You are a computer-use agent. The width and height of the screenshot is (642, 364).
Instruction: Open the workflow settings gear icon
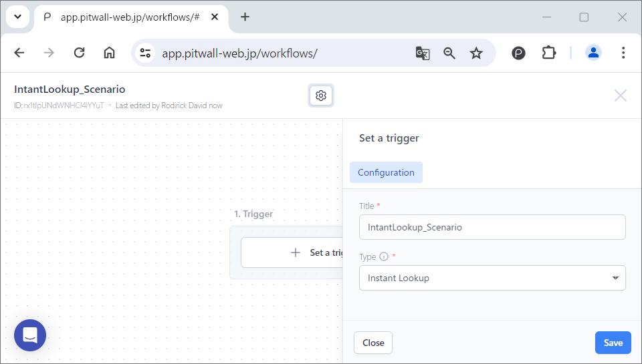(x=321, y=96)
